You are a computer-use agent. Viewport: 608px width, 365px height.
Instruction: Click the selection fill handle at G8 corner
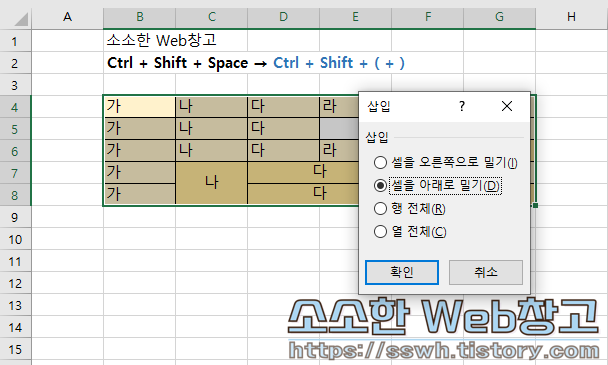point(535,205)
